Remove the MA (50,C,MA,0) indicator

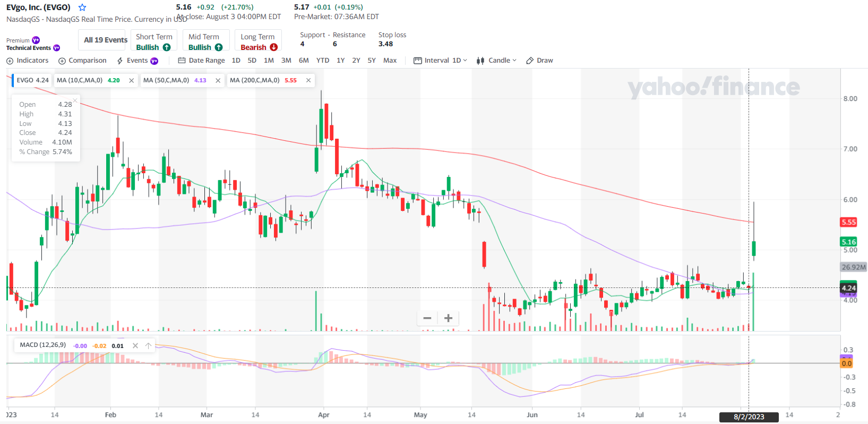[x=218, y=81]
